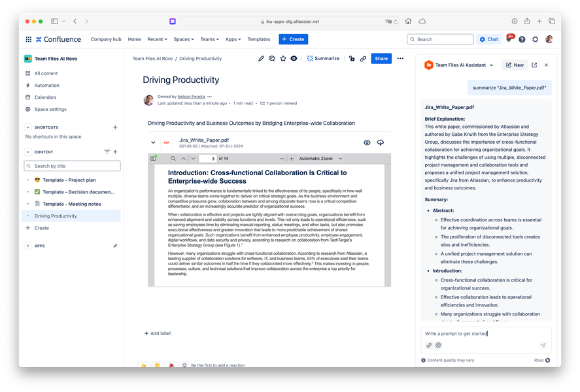
Task: Edit the page with pencil icon
Action: click(x=261, y=58)
